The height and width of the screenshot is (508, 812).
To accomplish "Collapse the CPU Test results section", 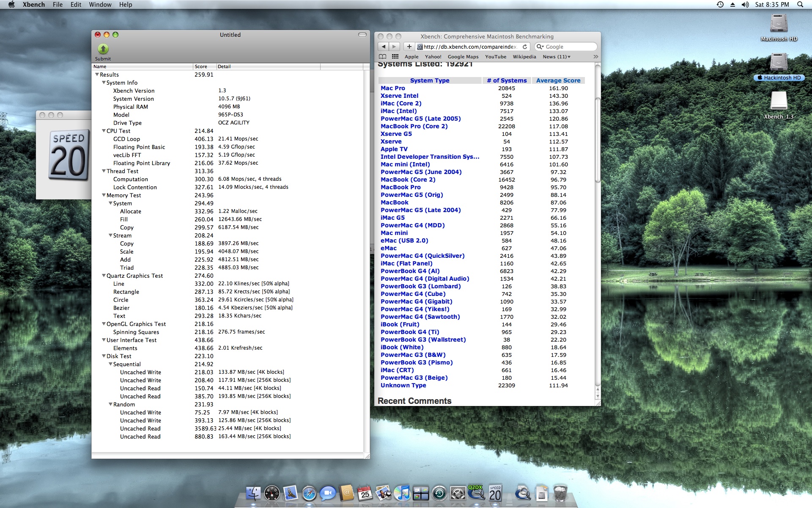I will [104, 131].
